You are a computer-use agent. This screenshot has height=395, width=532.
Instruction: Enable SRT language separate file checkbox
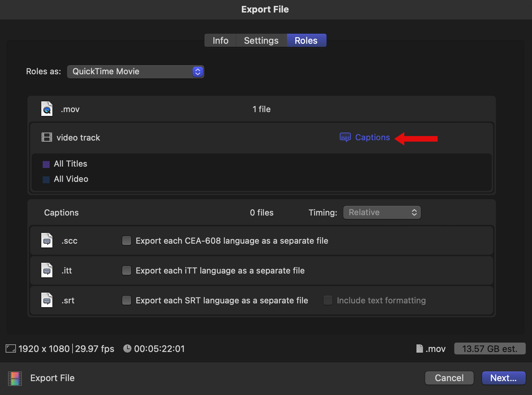[x=127, y=300]
